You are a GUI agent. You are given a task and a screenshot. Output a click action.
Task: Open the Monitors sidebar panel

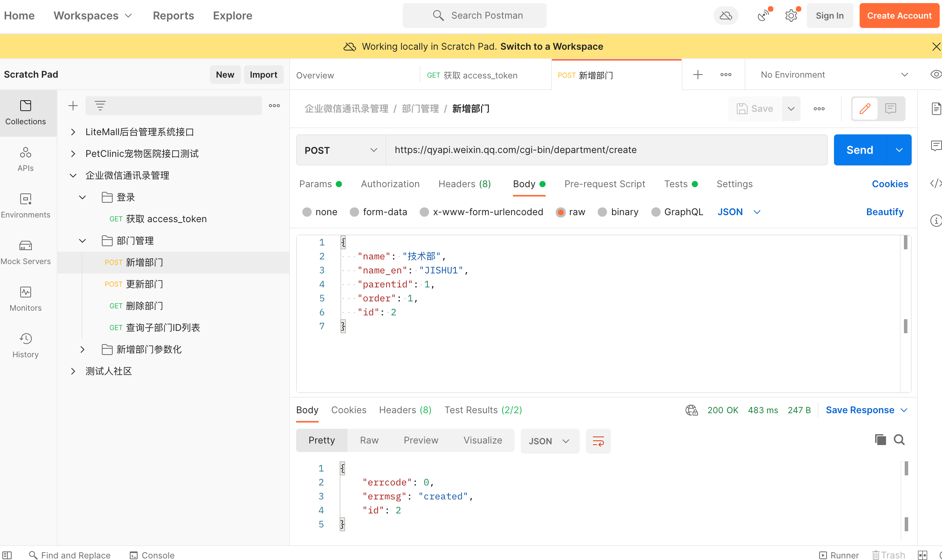click(x=26, y=299)
